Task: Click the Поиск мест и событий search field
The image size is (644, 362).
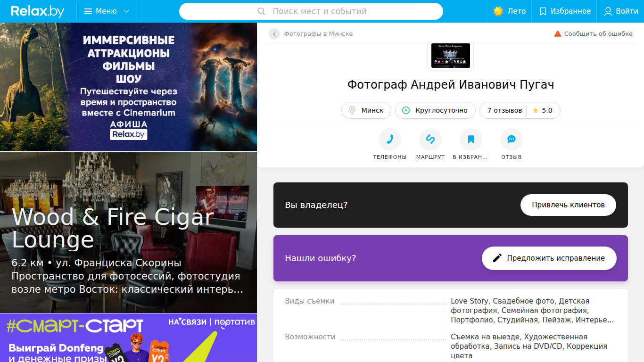Action: click(311, 11)
